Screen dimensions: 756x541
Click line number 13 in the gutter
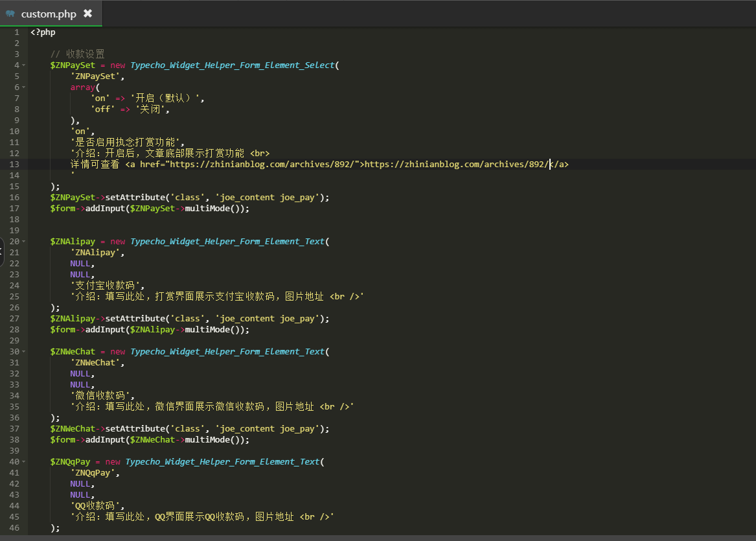pyautogui.click(x=14, y=164)
